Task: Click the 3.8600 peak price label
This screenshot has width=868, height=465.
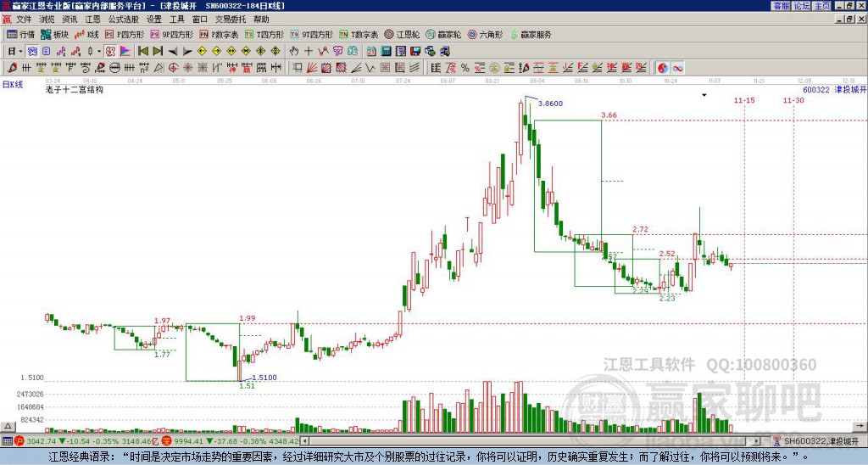Action: pyautogui.click(x=550, y=104)
